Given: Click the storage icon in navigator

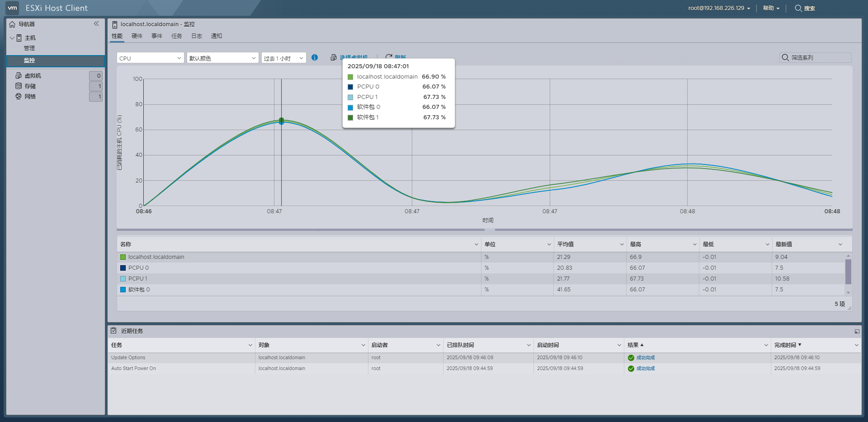Looking at the screenshot, I should 19,86.
